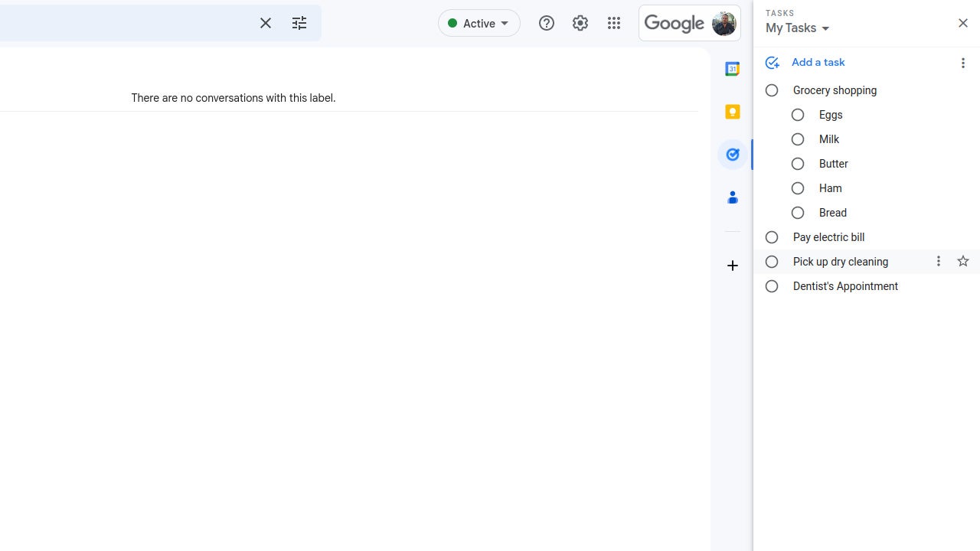Open the Settings gear
980x551 pixels.
coord(580,23)
